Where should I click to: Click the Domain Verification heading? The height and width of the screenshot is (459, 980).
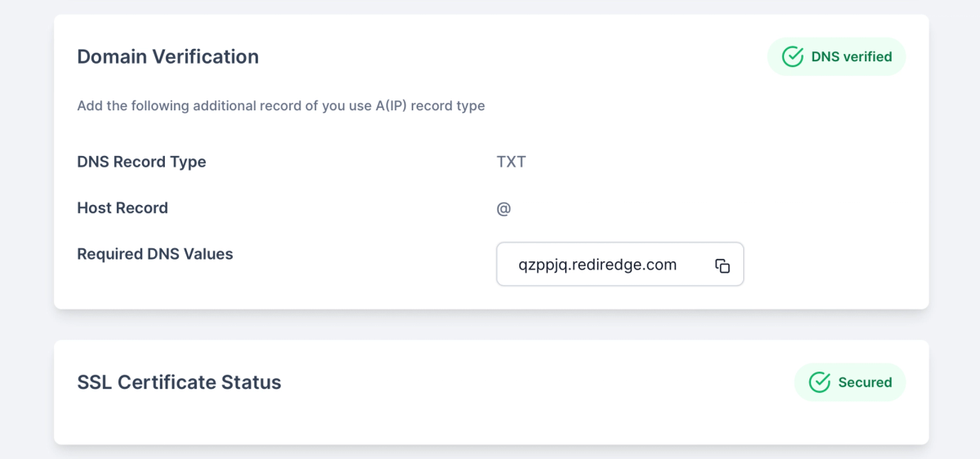click(x=167, y=56)
